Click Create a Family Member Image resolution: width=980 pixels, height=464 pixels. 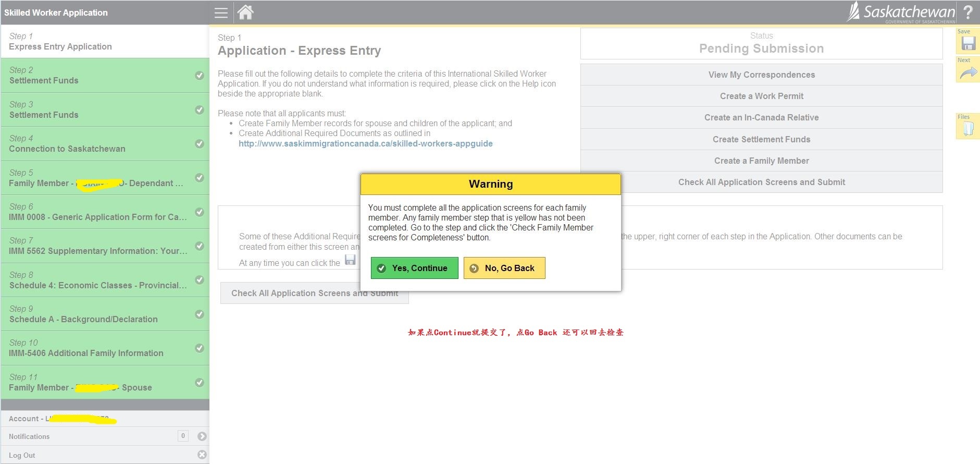point(761,161)
